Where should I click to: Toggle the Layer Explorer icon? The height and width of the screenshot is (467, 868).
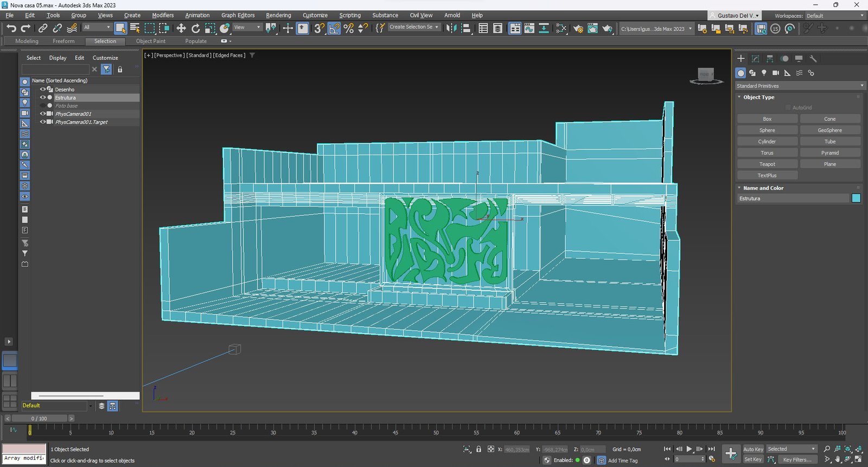click(497, 28)
